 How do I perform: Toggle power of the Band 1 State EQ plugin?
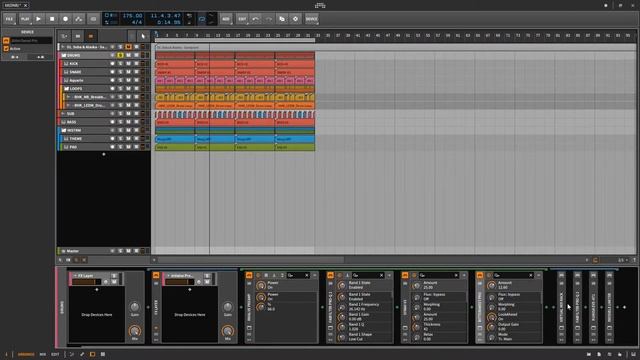331,276
